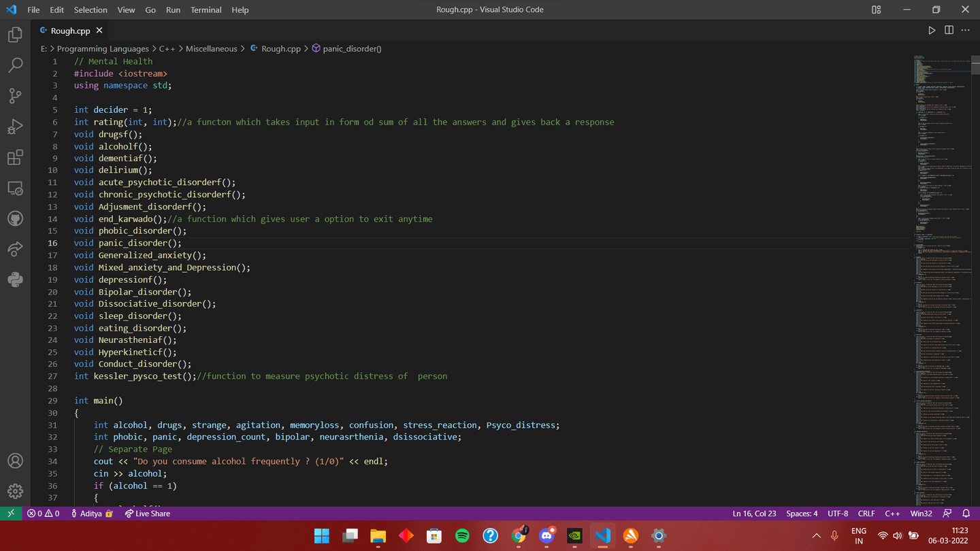Open the Remote Explorer view
The width and height of the screenshot is (980, 551).
pos(15,188)
